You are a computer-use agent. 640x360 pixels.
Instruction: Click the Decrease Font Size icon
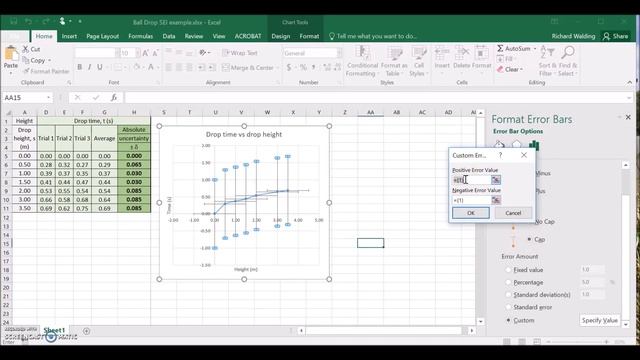(155, 53)
